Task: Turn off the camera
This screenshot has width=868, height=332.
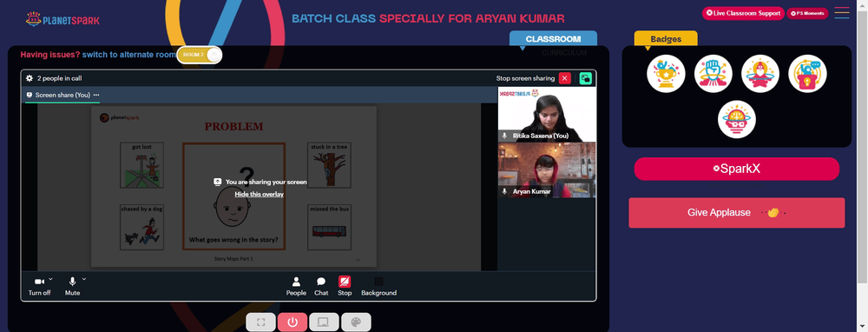Action: tap(39, 286)
